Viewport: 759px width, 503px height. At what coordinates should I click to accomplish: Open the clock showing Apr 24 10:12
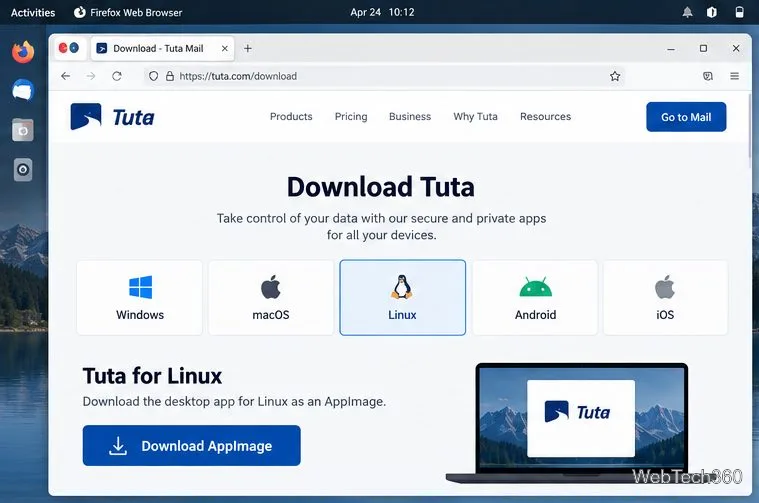pos(382,13)
